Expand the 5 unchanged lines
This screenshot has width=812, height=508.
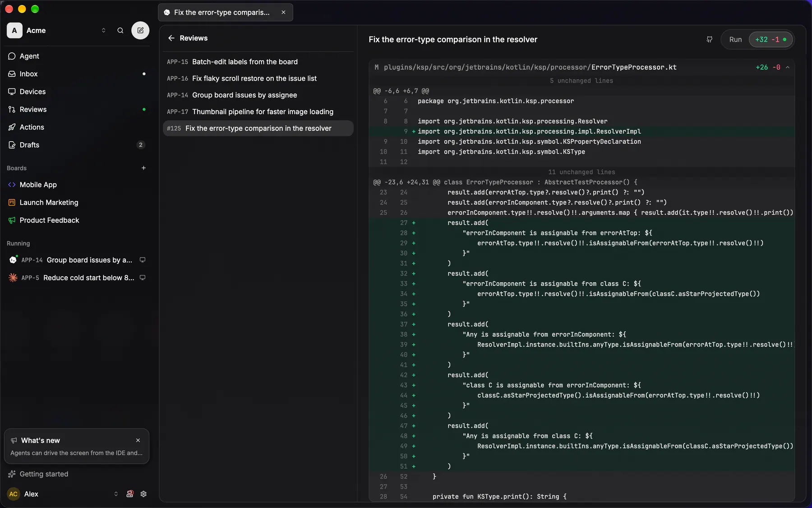[x=581, y=81]
